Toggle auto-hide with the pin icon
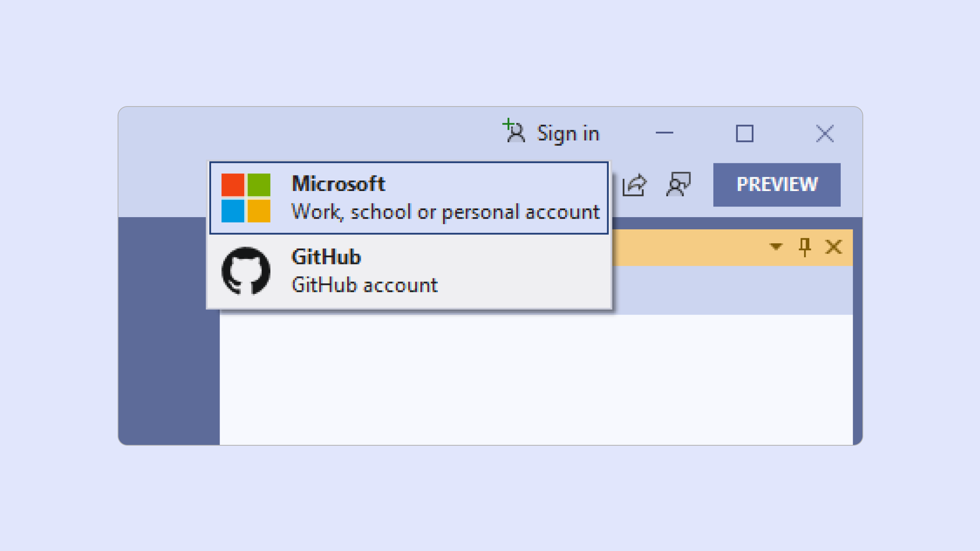The image size is (980, 551). (804, 247)
